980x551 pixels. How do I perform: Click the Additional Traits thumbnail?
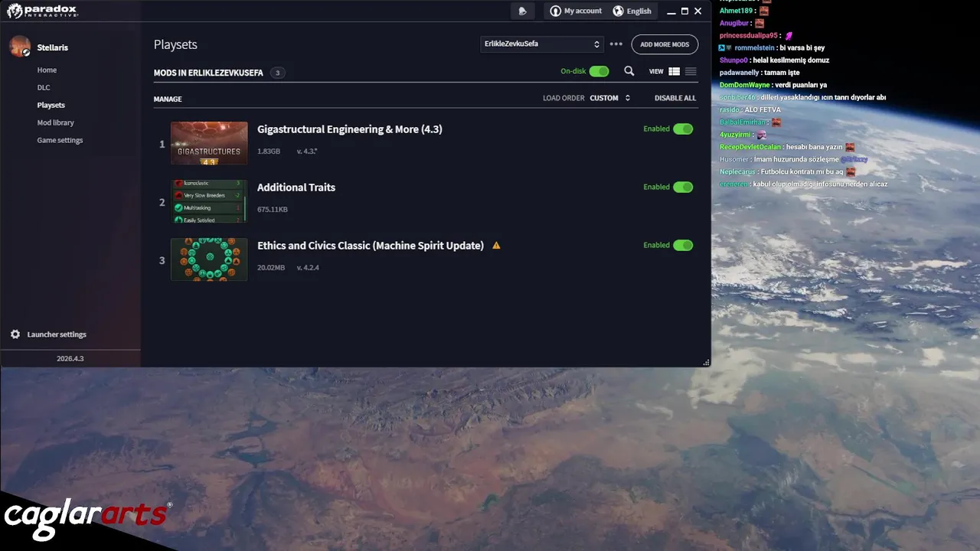pyautogui.click(x=209, y=201)
